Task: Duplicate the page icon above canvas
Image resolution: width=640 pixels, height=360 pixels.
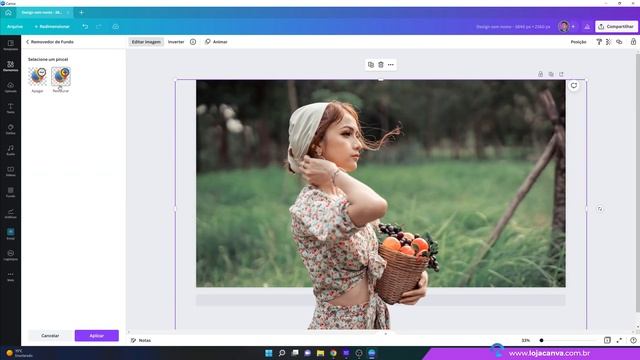Action: (x=551, y=74)
